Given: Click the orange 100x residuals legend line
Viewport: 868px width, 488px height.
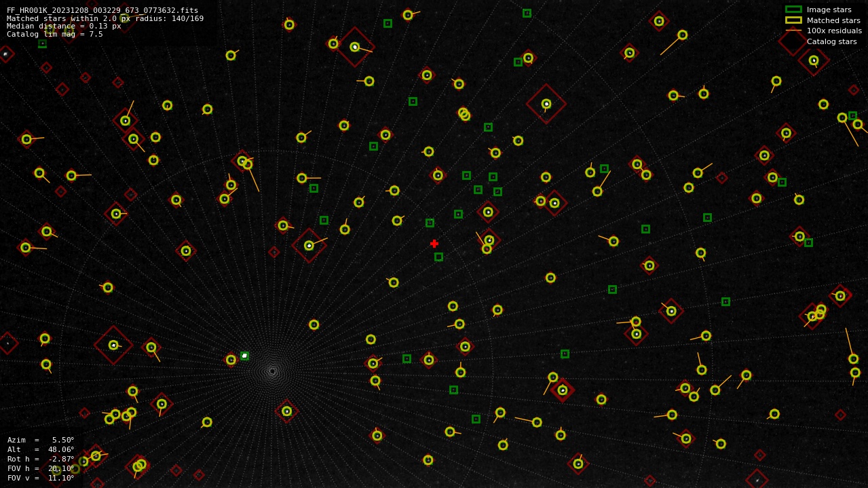Looking at the screenshot, I should [793, 31].
